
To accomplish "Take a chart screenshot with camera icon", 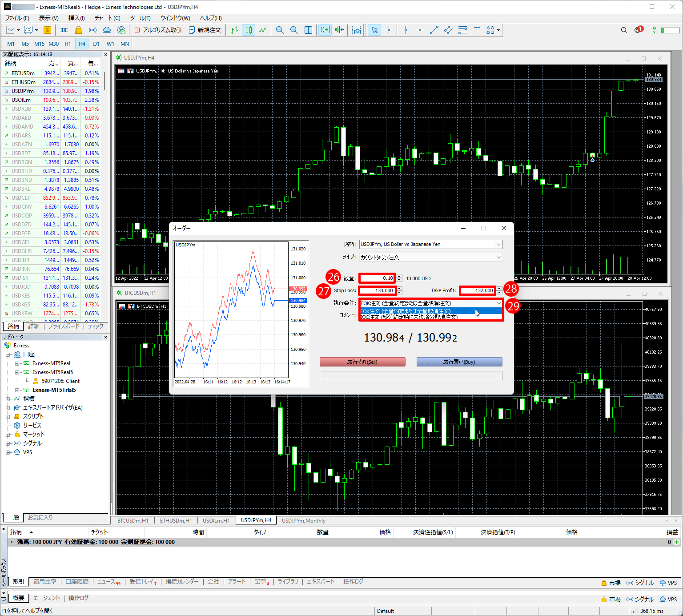I will (x=357, y=30).
